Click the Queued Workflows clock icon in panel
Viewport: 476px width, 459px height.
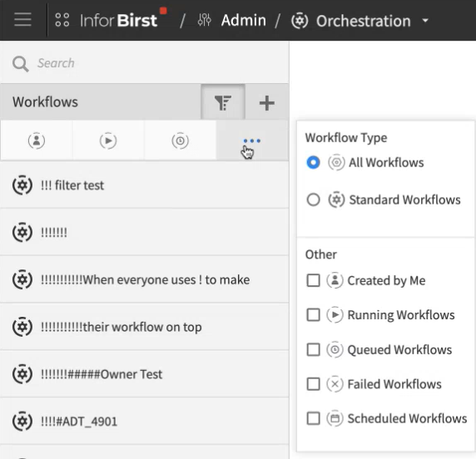click(335, 349)
